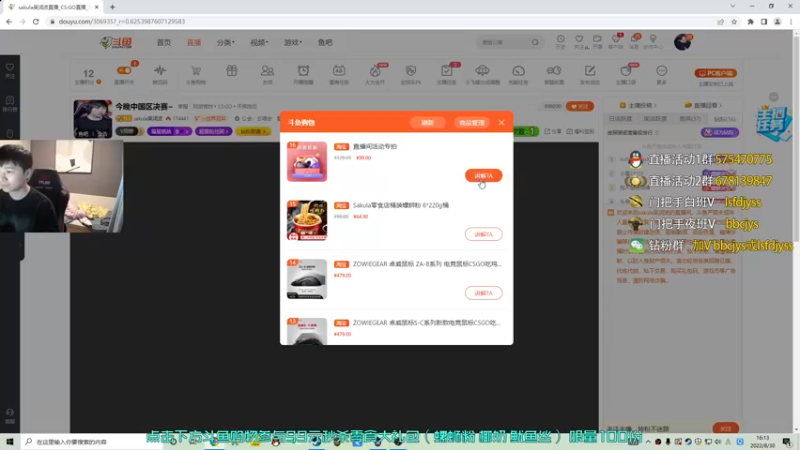Click the orange 讲解TA button for 直播间活动专拍
This screenshot has width=800, height=450.
click(x=483, y=176)
